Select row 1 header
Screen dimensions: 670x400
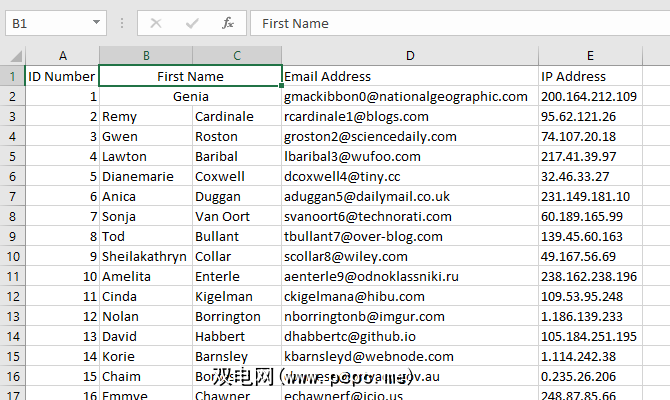coord(12,76)
